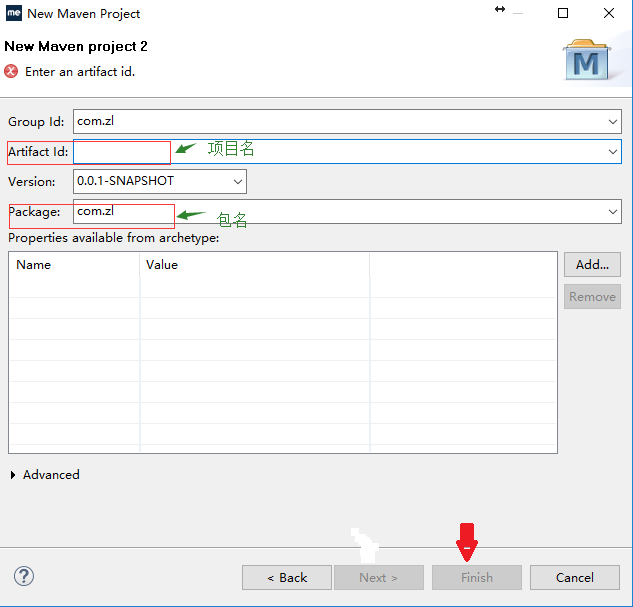Viewport: 633px width, 607px height.
Task: Click the Add... button
Action: pyautogui.click(x=592, y=265)
